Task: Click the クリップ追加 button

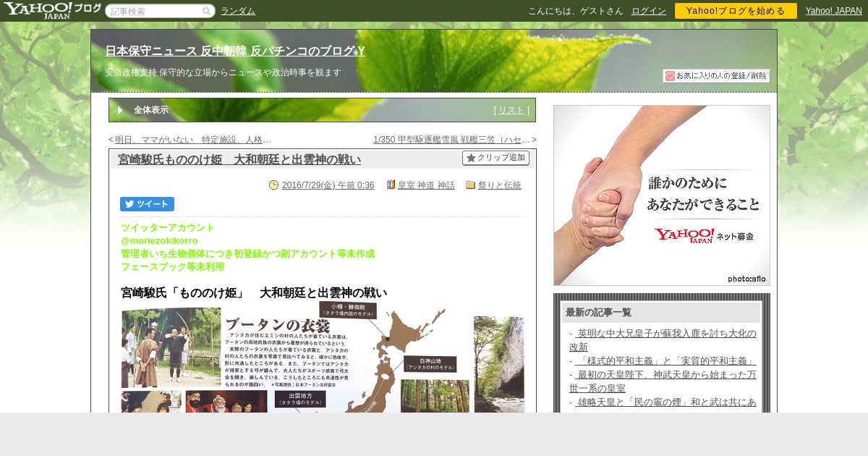Action: click(495, 158)
